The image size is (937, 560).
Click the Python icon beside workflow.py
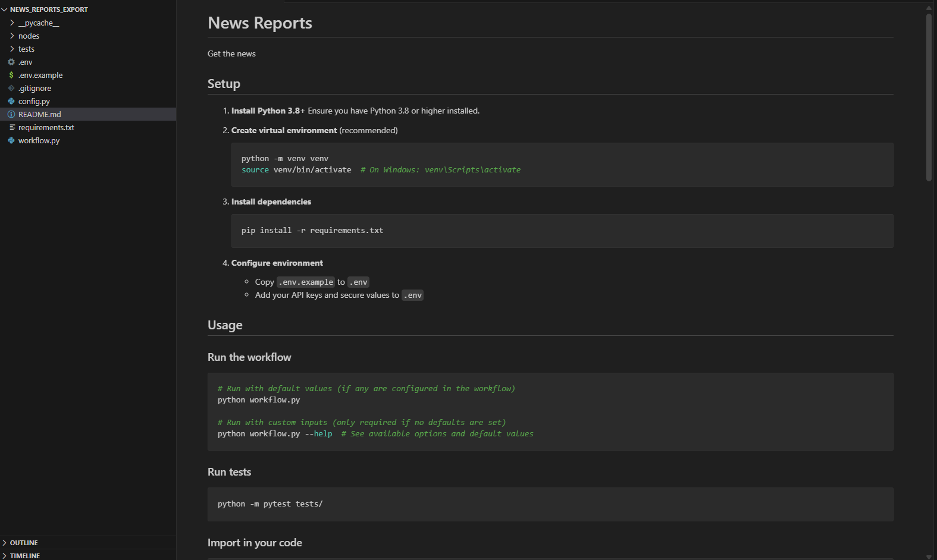pyautogui.click(x=11, y=140)
